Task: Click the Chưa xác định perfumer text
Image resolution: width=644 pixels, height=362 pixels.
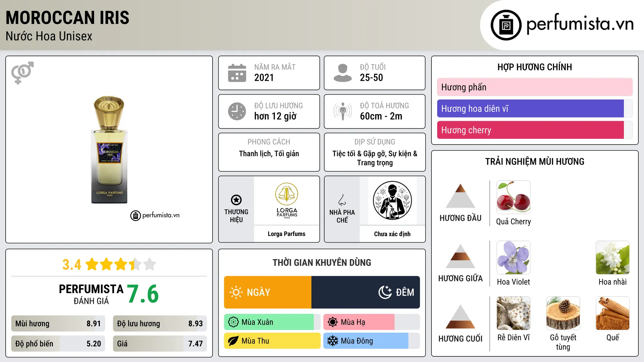Action: pyautogui.click(x=392, y=234)
